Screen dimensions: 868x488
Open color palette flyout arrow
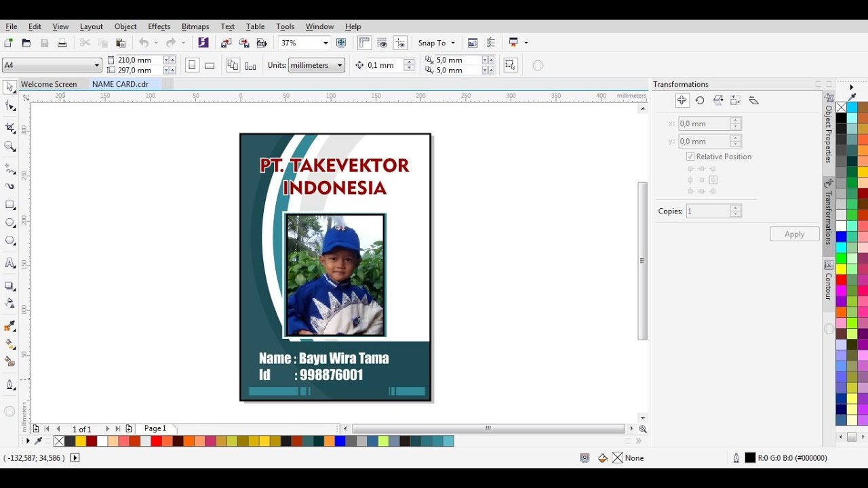click(852, 87)
